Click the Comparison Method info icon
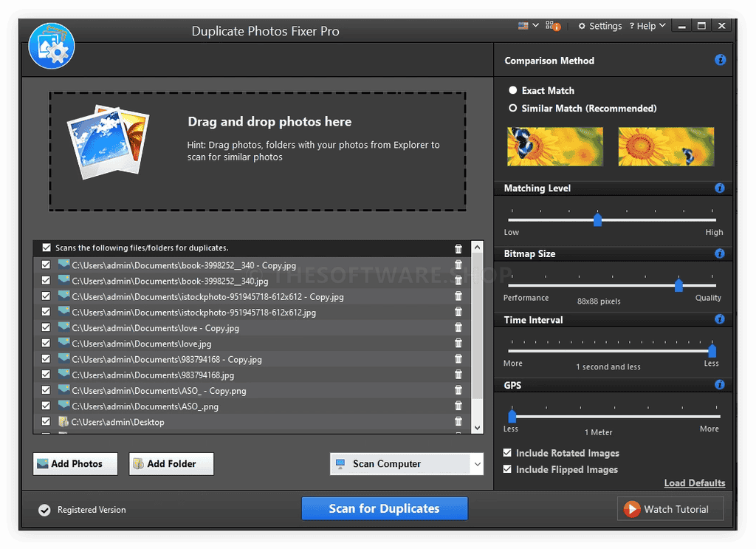756x549 pixels. coord(720,60)
